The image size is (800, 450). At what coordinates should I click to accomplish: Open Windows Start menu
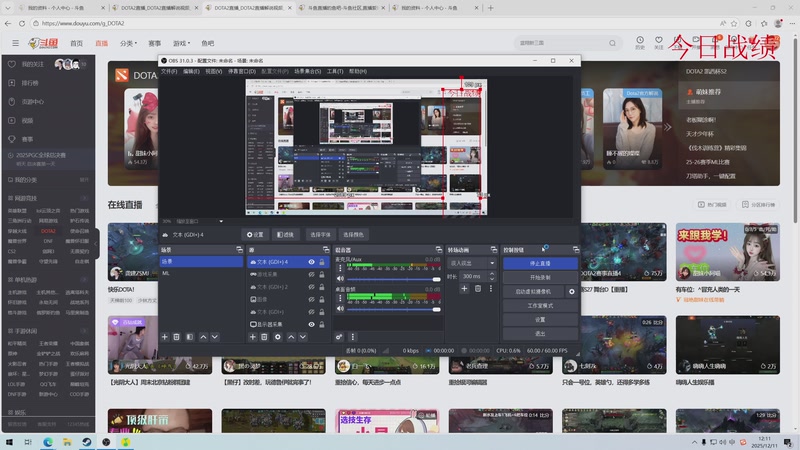[9, 442]
